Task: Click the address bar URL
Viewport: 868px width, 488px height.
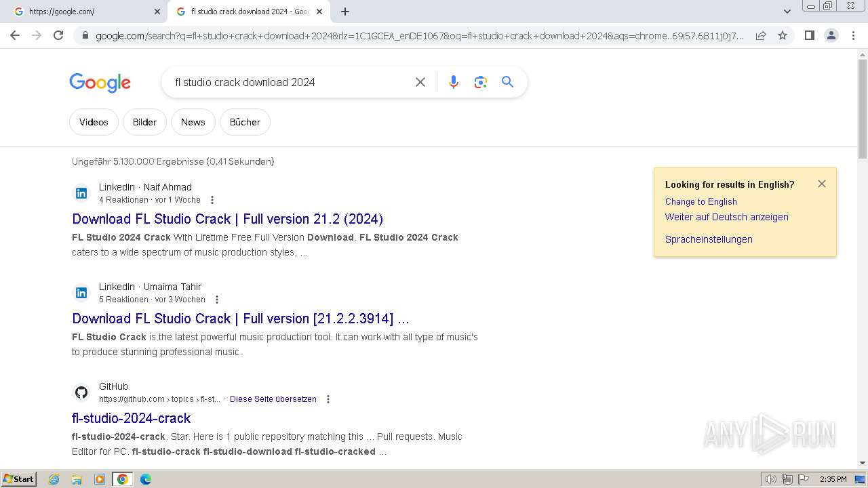Action: click(x=420, y=36)
